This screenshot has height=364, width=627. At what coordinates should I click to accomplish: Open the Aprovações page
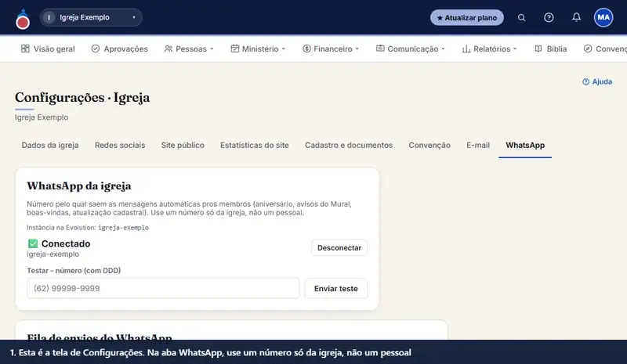(x=120, y=49)
